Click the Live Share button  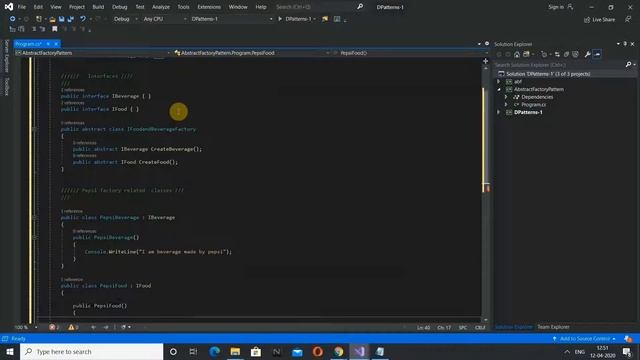[599, 19]
